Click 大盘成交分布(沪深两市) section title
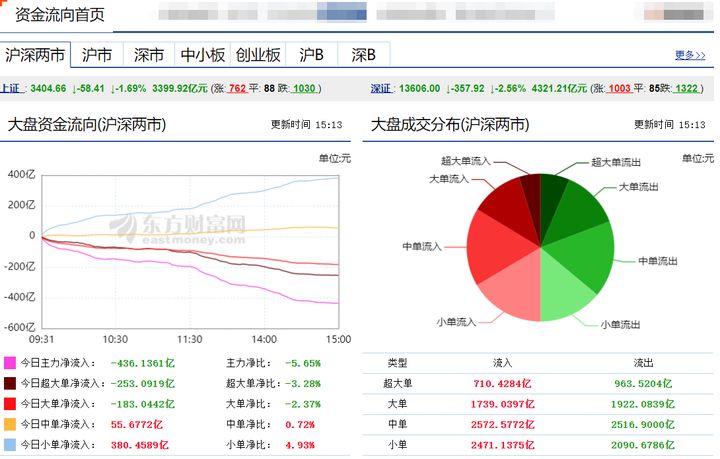 (450, 124)
